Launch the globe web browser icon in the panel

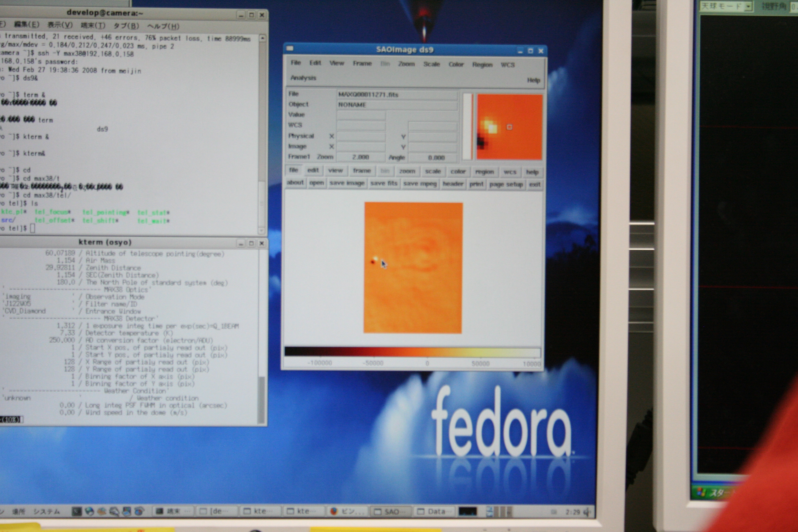click(x=89, y=511)
